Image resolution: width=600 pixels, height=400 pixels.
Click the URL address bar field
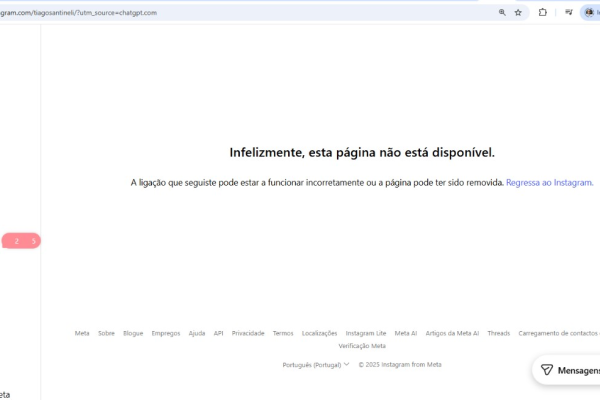point(250,13)
